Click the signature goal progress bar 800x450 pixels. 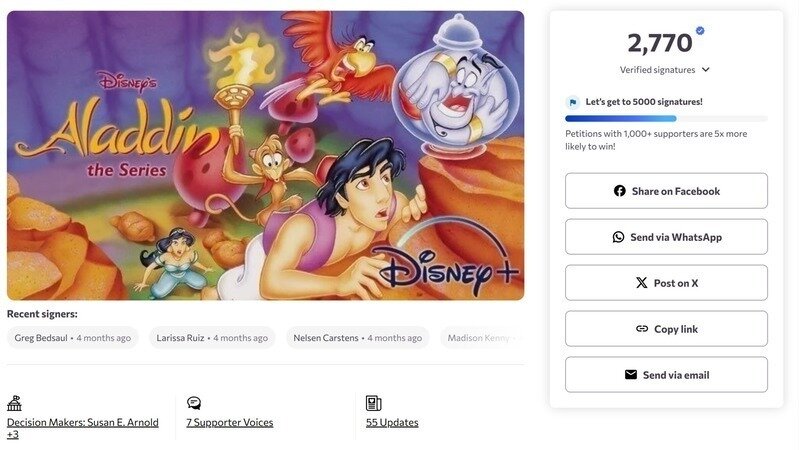click(x=666, y=119)
